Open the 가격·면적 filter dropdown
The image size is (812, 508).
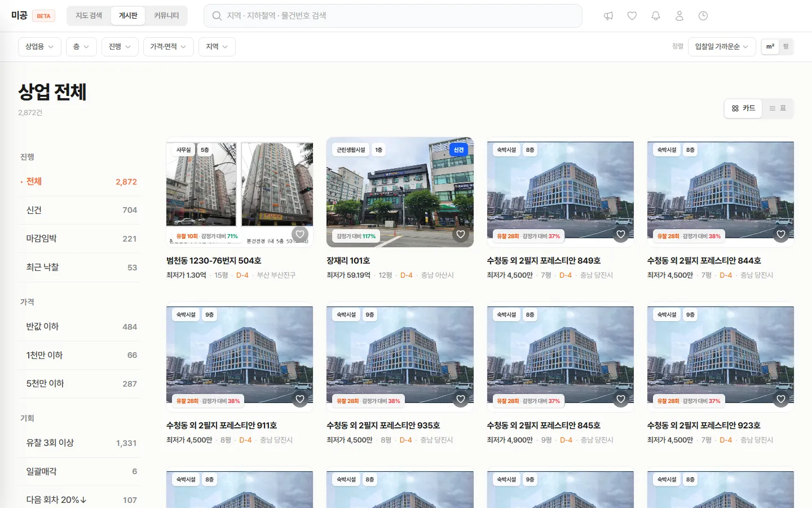point(168,47)
